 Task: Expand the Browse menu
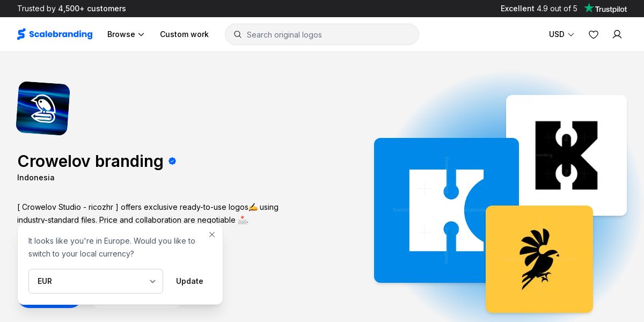[x=126, y=34]
